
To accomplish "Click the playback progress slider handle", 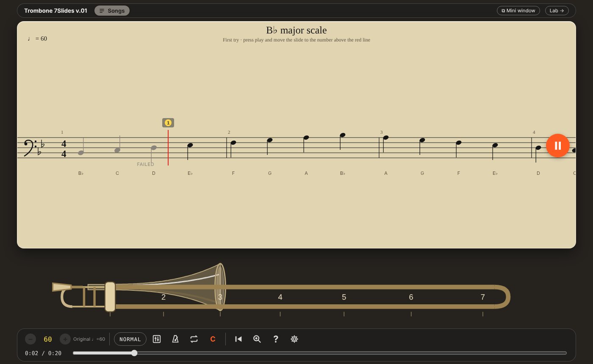I will click(x=134, y=353).
